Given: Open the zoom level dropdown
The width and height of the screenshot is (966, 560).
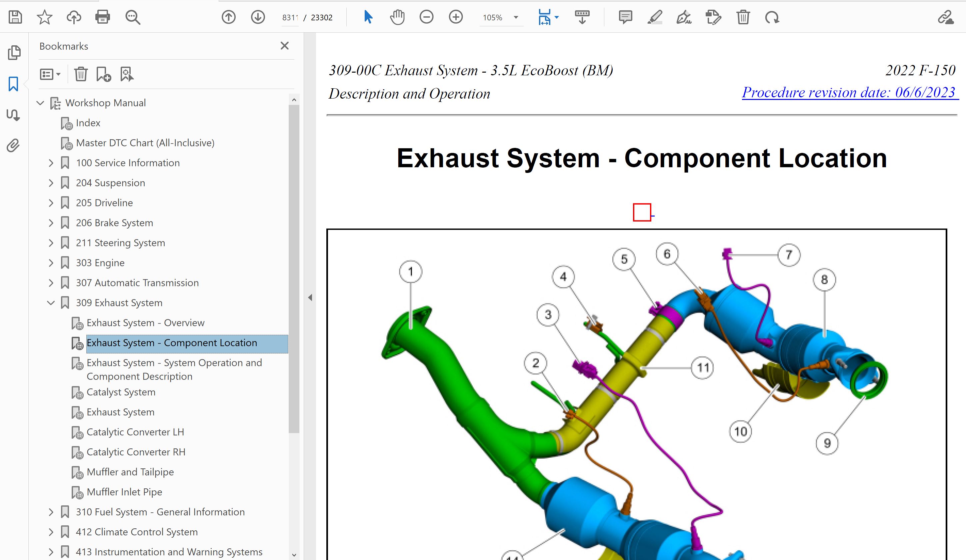Looking at the screenshot, I should 516,17.
